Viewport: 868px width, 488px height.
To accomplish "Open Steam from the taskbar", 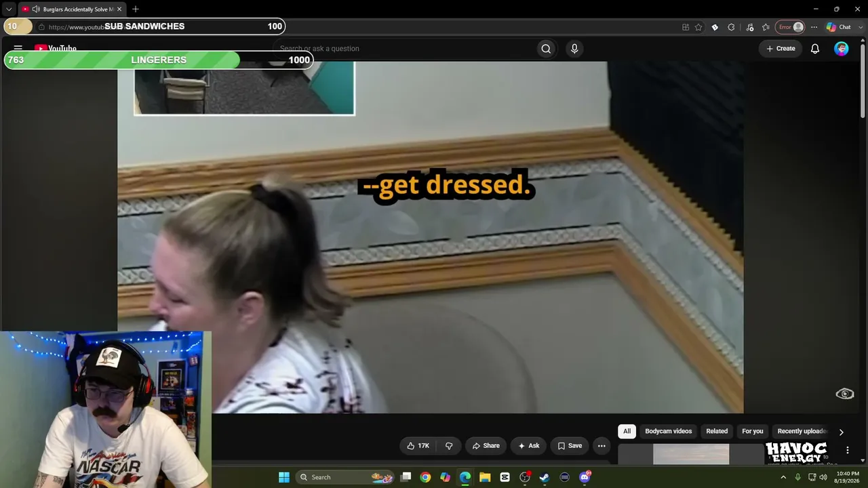I will click(x=545, y=477).
